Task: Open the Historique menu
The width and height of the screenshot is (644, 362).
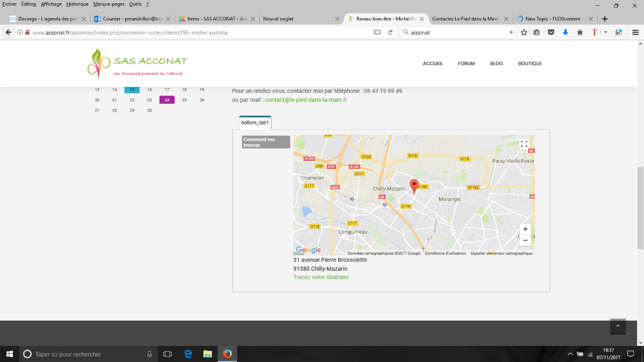Action: click(x=77, y=4)
